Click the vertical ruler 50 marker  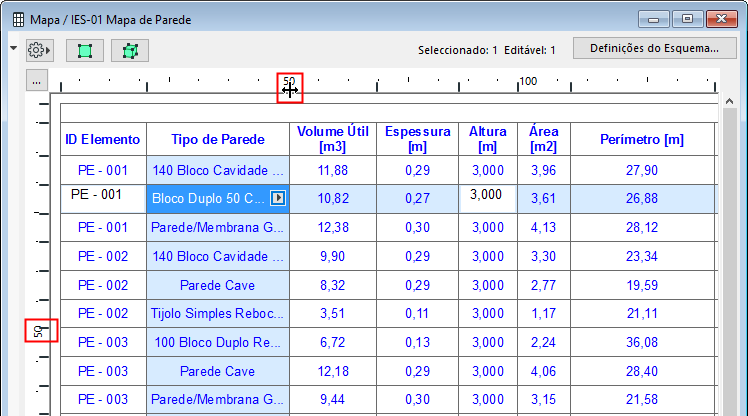click(x=38, y=331)
